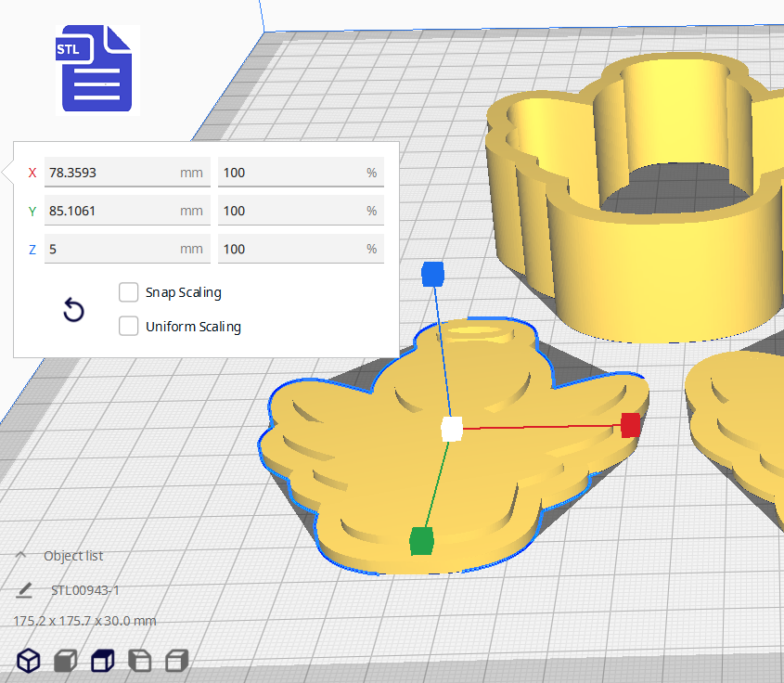Collapse the Object list chevron
Screen dimensions: 784x683
[x=20, y=555]
